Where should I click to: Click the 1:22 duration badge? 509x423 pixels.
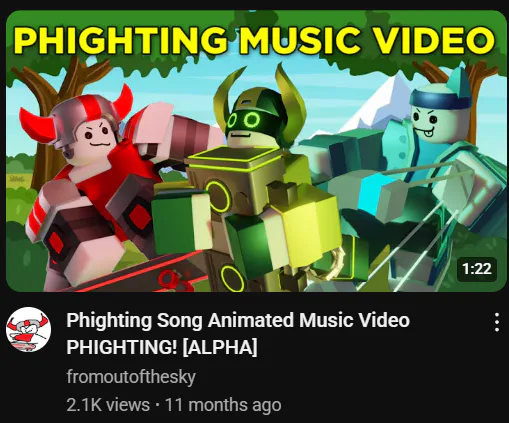tap(477, 269)
